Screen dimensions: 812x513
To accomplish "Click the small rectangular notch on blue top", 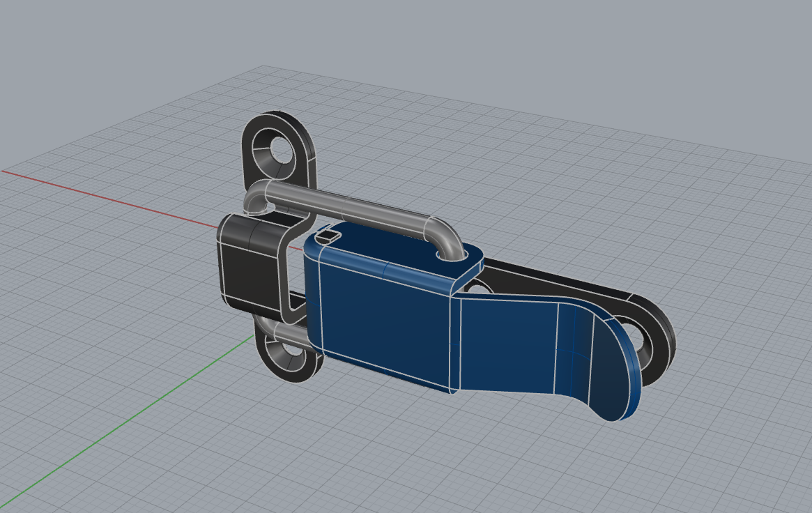I will [328, 236].
